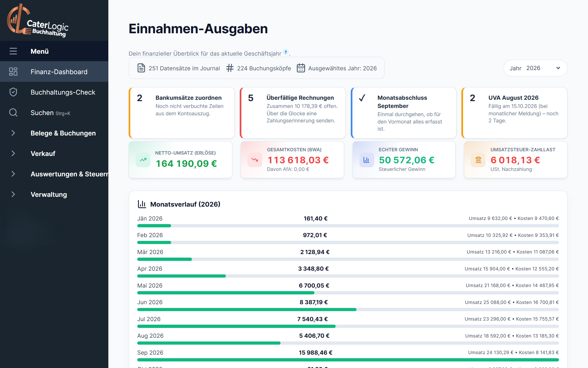Click the chart icon next to Monatsverlauf heading
Viewport: 588px width, 368px height.
(x=142, y=204)
